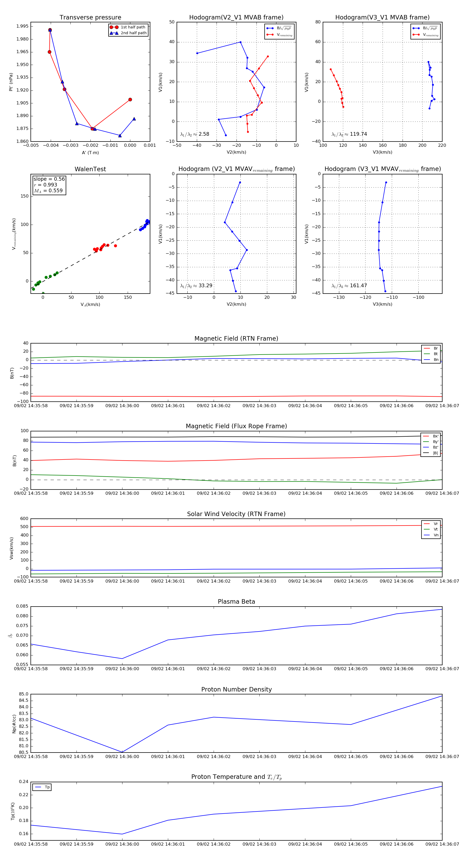Click the 'MA = 0.559' annotation

click(48, 191)
